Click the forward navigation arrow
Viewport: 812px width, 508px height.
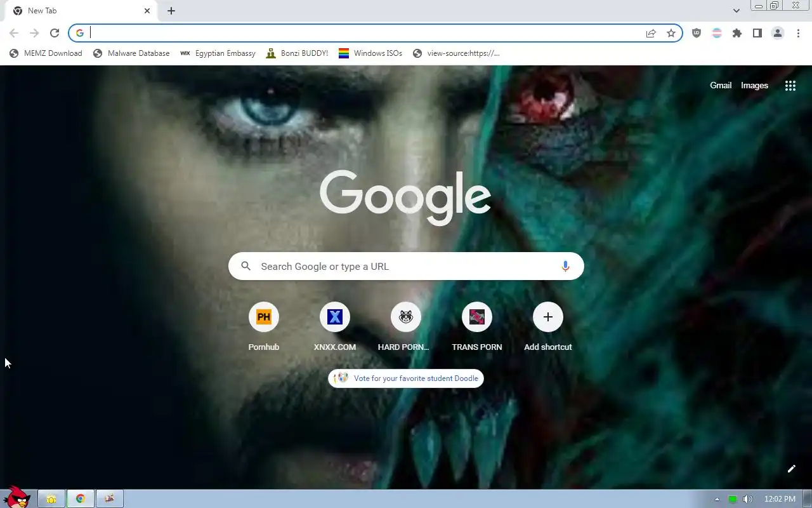34,33
